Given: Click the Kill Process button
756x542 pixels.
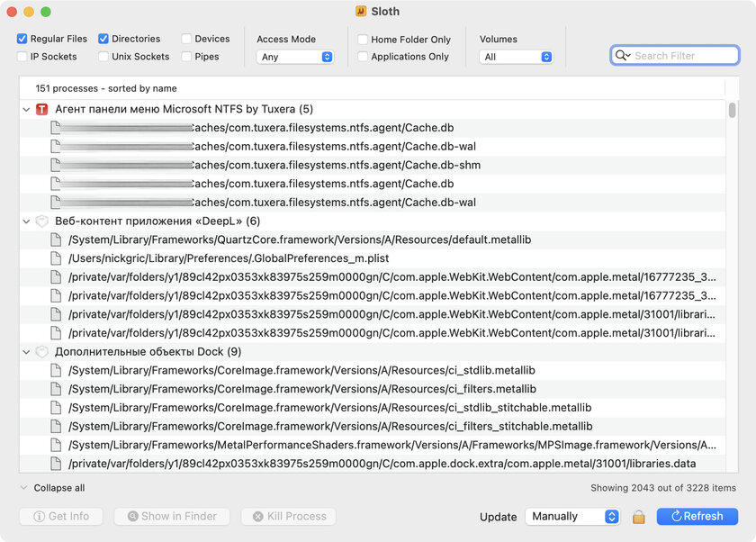Looking at the screenshot, I should click(289, 517).
